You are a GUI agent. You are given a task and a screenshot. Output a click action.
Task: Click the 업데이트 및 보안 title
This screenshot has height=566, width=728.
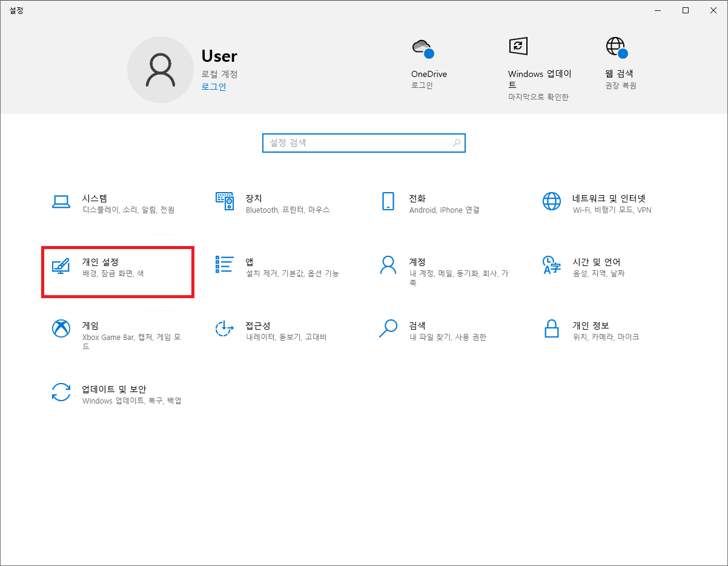click(x=114, y=389)
